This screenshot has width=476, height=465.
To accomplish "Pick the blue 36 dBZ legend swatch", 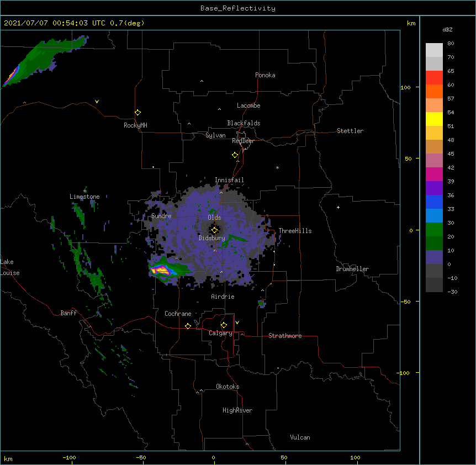I will tap(434, 202).
